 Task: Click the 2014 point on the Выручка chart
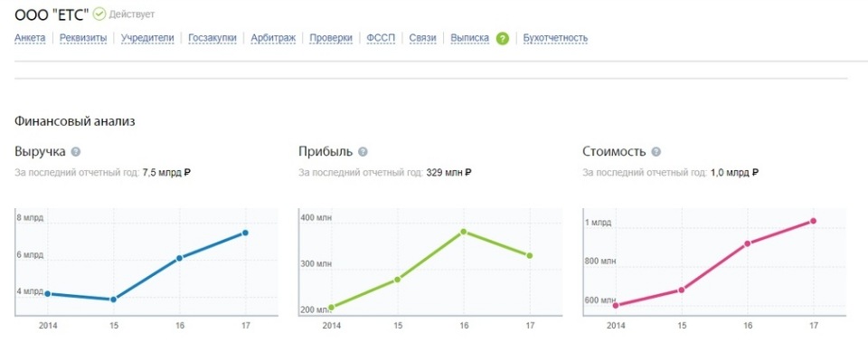[48, 294]
